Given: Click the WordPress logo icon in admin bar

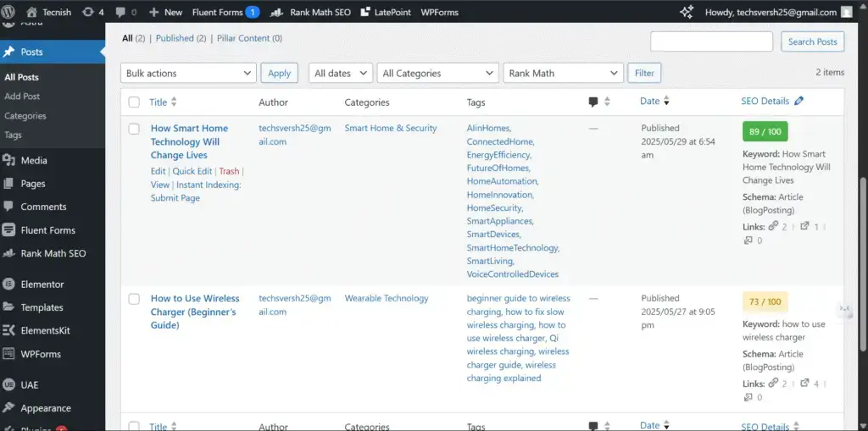Looking at the screenshot, I should pos(9,12).
